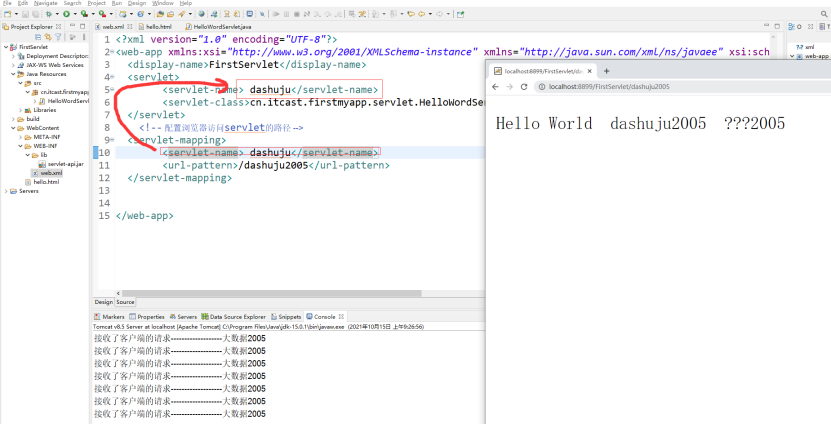Open the Run button dropdown arrow
This screenshot has height=424, width=831.
click(x=75, y=14)
